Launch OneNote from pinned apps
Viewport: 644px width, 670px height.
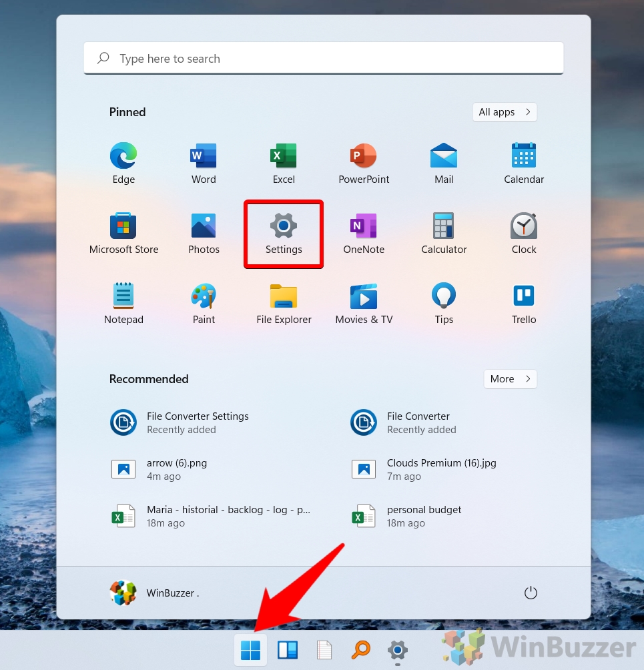364,234
